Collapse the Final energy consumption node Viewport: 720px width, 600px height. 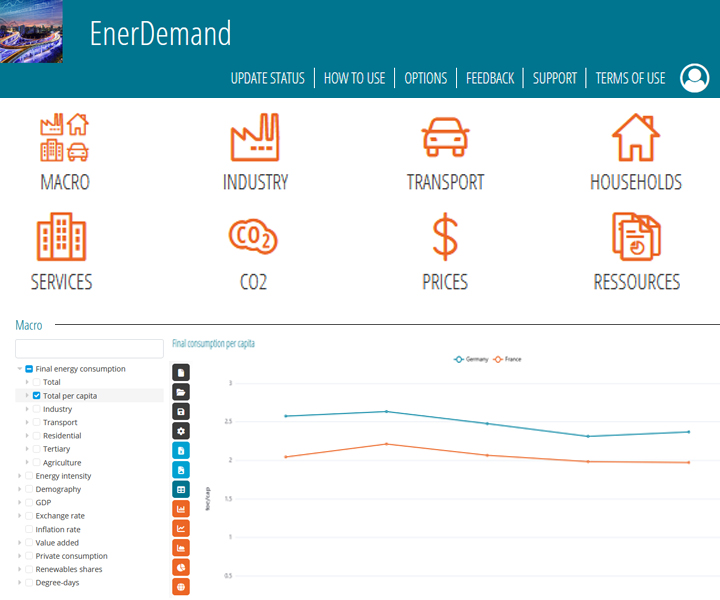tap(20, 369)
